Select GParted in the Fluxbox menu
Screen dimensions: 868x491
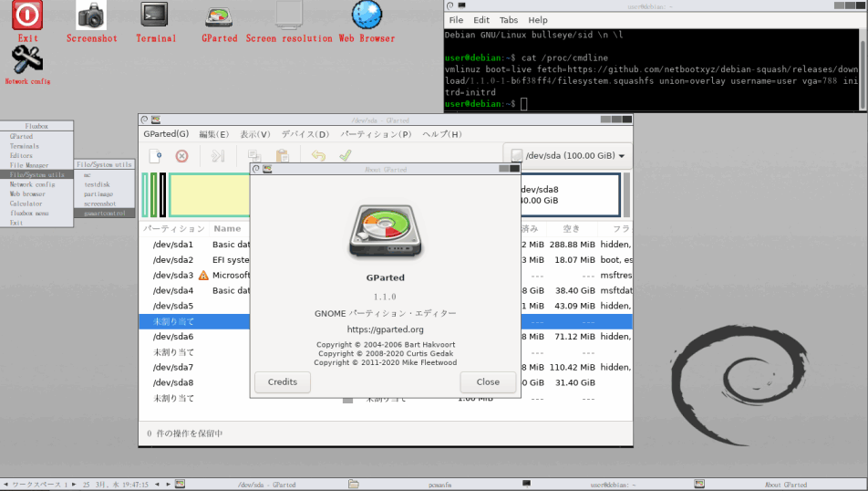36,136
